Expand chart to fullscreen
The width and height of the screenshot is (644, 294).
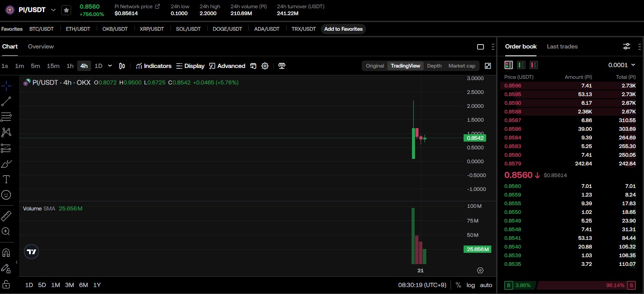point(488,66)
